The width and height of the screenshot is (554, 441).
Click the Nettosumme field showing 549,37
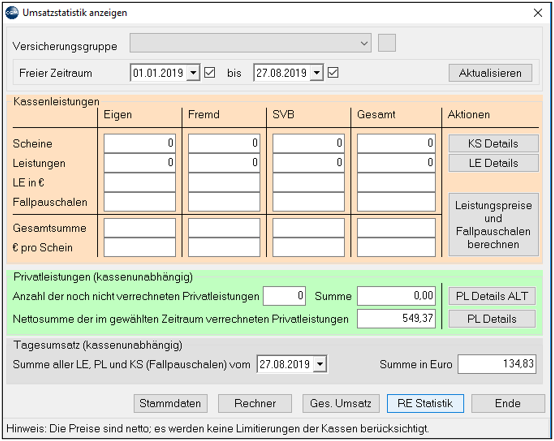point(396,319)
